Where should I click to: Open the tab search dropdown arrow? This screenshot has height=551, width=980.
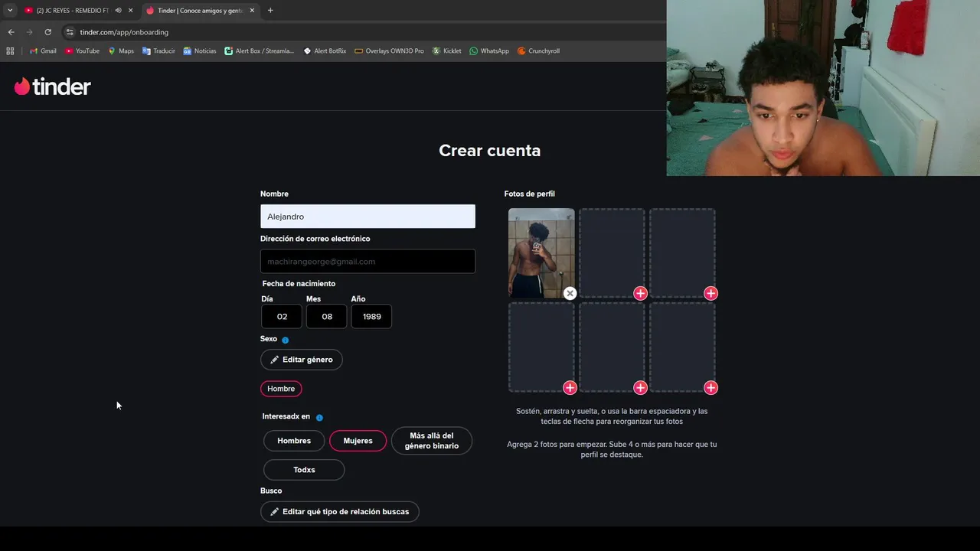(10, 11)
